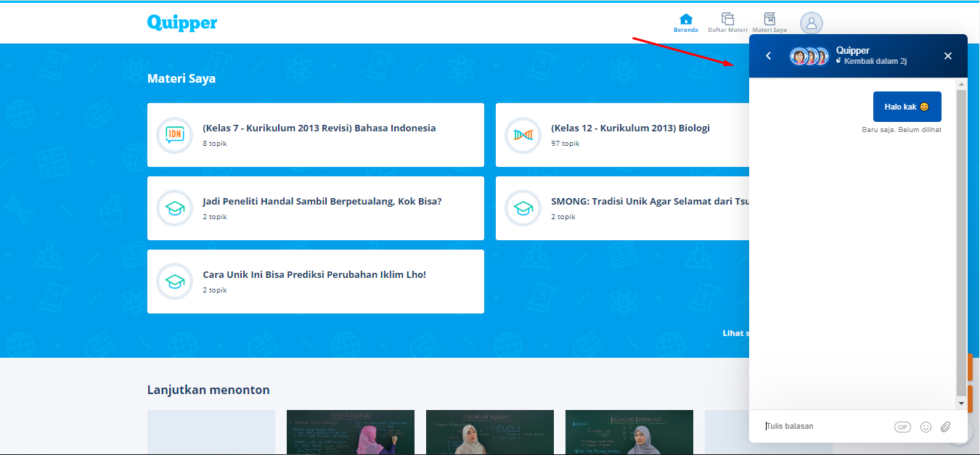Open the emoji picker in chat

(x=926, y=427)
